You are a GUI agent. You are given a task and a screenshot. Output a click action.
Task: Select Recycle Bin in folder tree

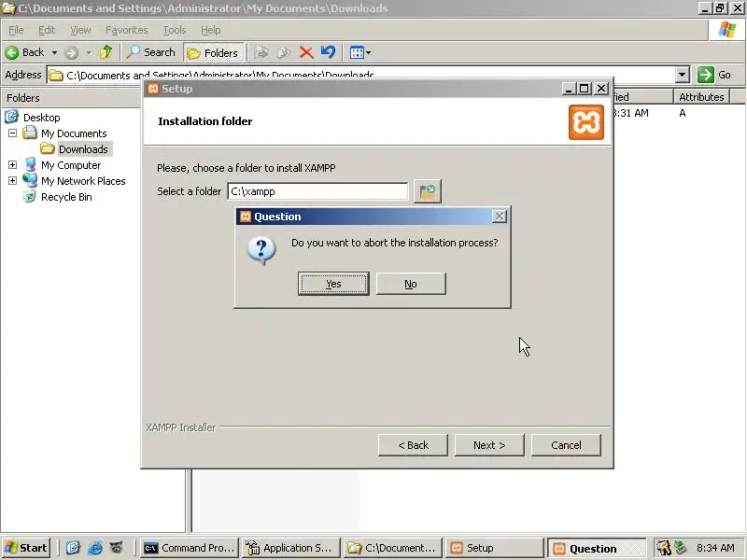coord(66,197)
